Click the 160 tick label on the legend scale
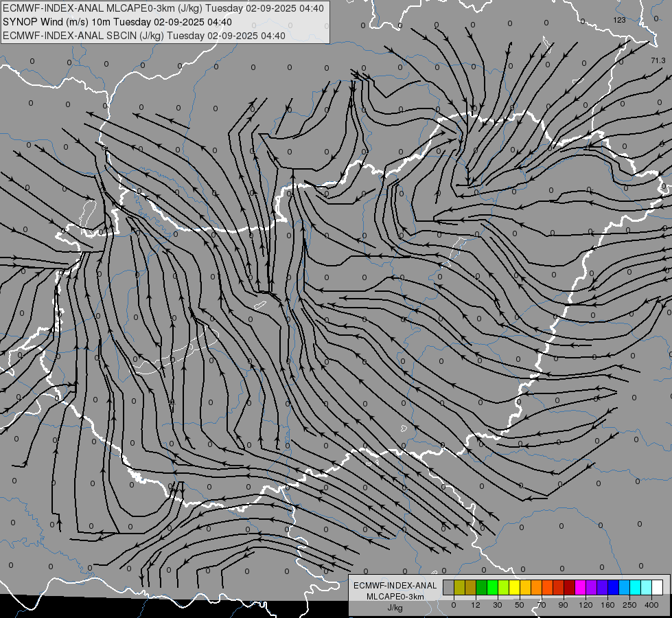Image resolution: width=672 pixels, height=618 pixels. (607, 606)
